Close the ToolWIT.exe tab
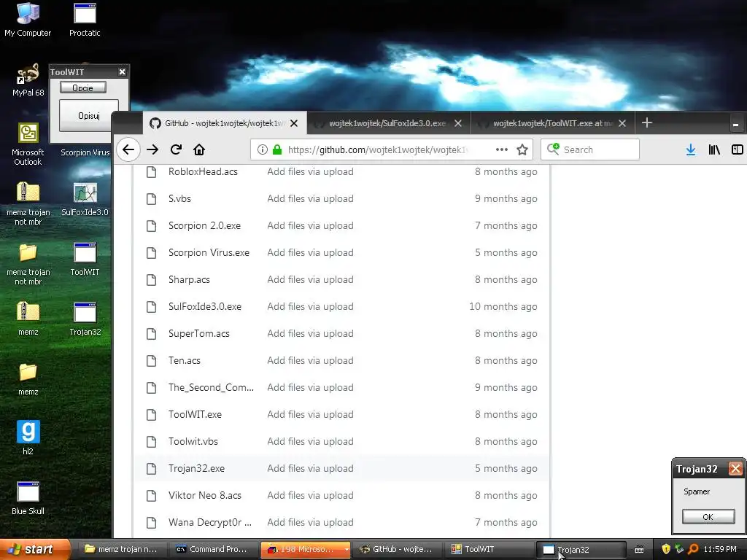The height and width of the screenshot is (560, 747). tap(622, 123)
